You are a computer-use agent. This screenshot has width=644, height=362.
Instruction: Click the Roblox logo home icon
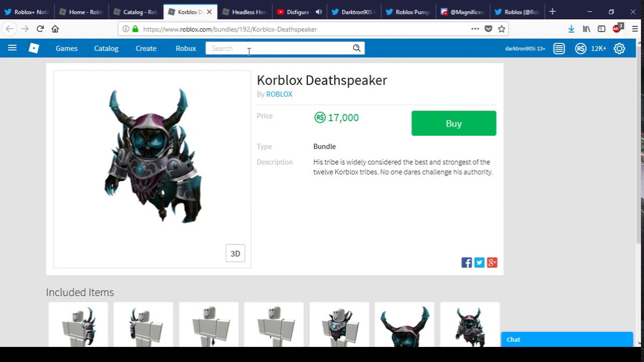34,48
